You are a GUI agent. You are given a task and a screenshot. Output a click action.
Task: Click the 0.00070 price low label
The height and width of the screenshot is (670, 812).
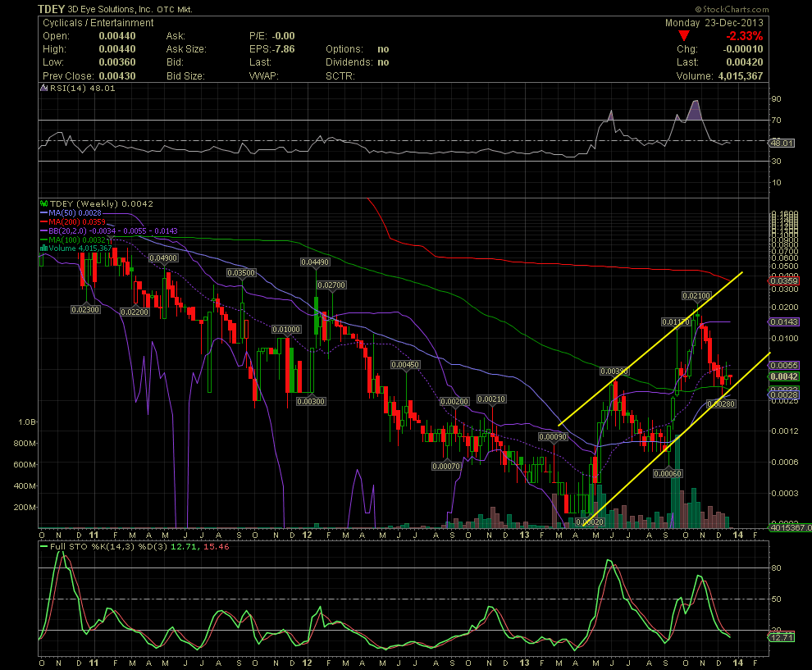pyautogui.click(x=446, y=467)
